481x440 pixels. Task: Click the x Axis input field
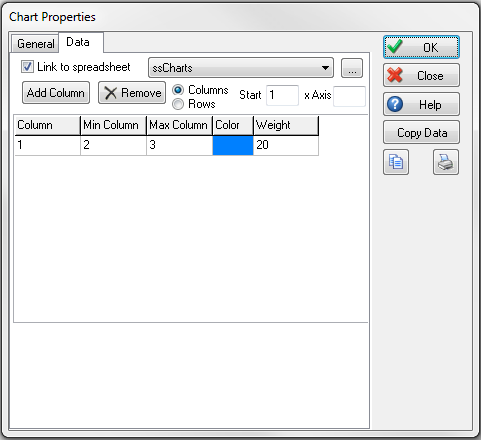point(349,96)
